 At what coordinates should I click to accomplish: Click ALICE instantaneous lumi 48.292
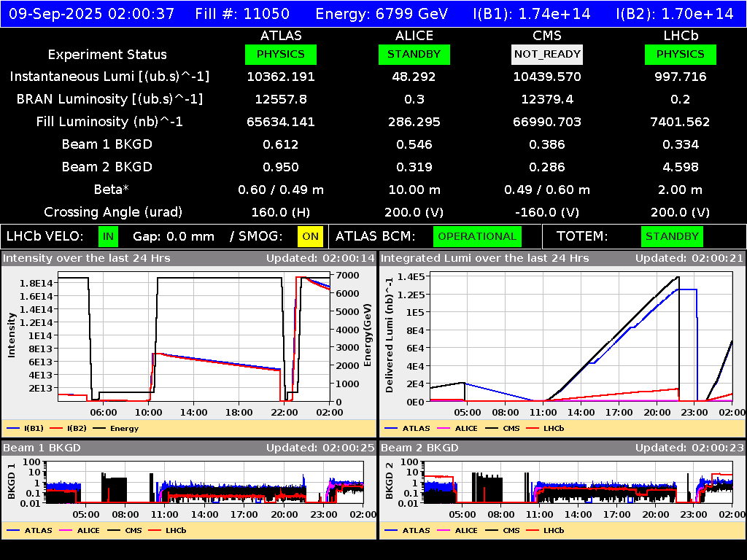[x=414, y=77]
